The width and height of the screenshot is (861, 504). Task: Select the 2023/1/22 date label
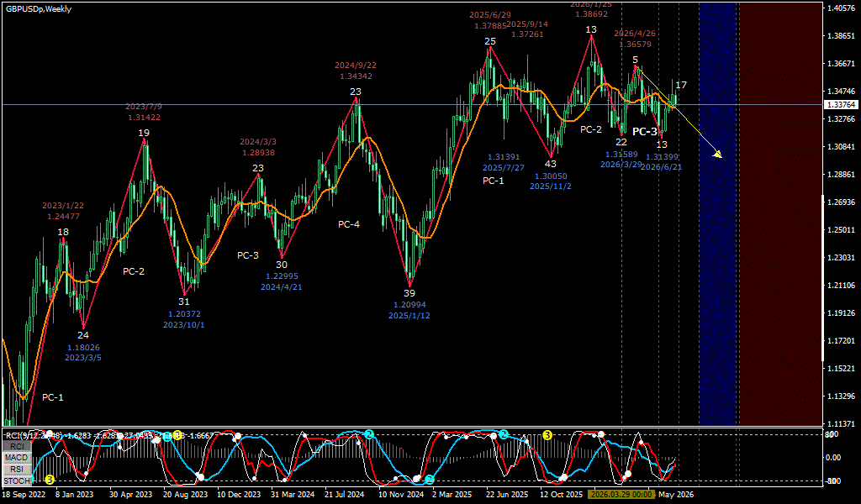(x=63, y=206)
